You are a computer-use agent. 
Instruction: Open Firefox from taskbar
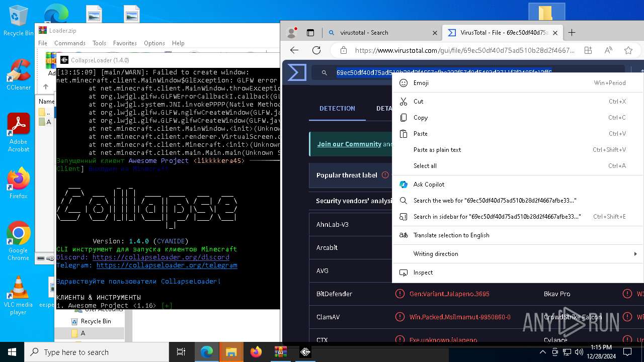[x=256, y=352]
